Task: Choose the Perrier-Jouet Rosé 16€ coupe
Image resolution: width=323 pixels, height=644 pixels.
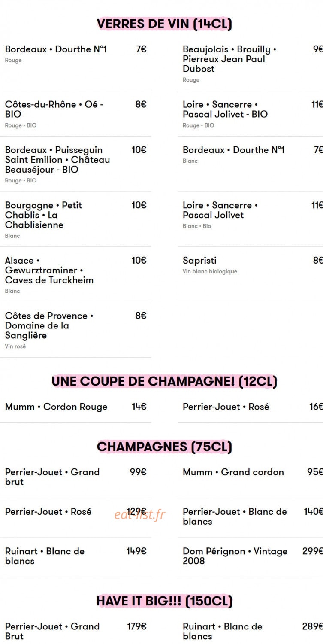Action: pos(251,407)
